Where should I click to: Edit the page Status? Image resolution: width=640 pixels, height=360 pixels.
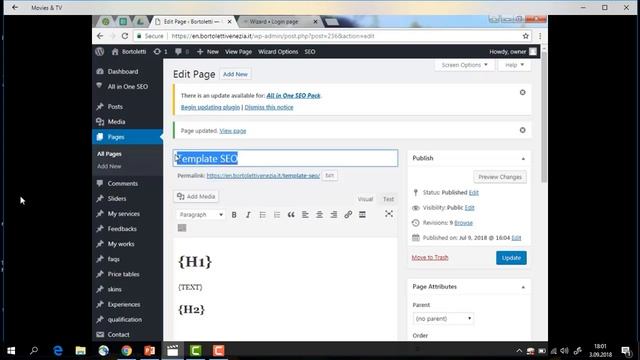click(473, 192)
